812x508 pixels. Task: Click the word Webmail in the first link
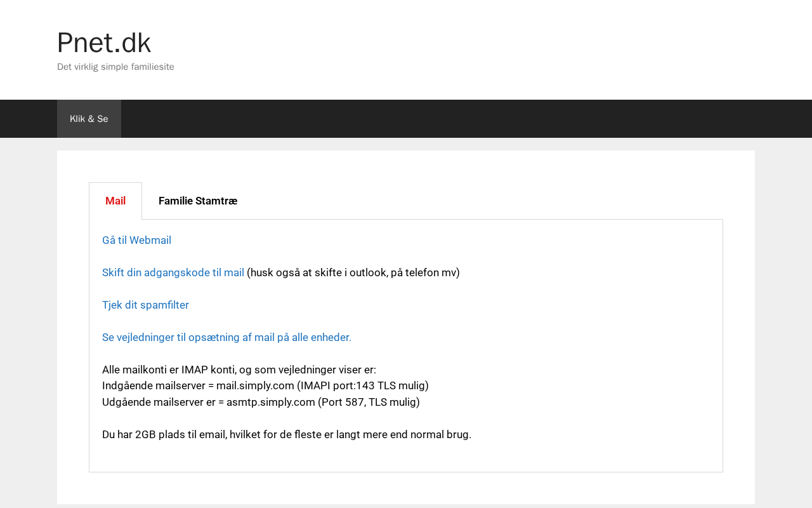pos(150,240)
